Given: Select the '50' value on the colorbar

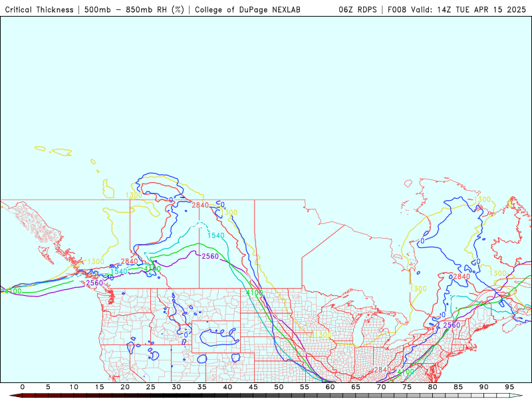Looking at the screenshot, I should pos(279,387).
